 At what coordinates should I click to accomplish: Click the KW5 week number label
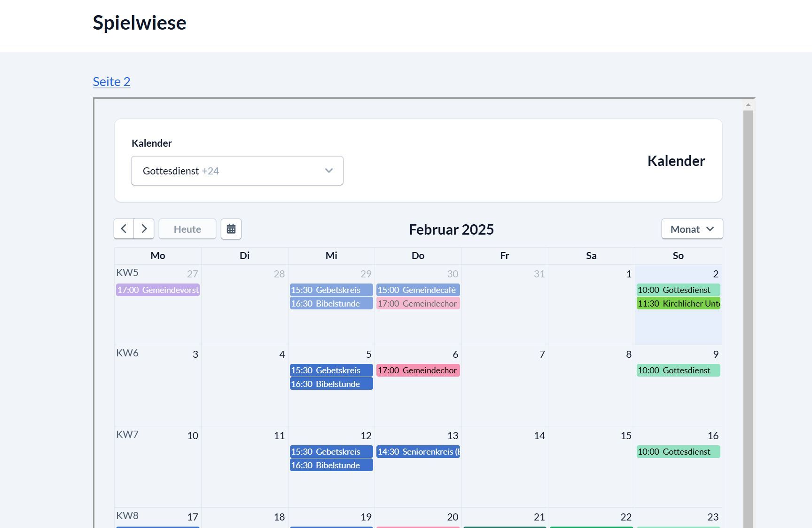[x=127, y=273]
